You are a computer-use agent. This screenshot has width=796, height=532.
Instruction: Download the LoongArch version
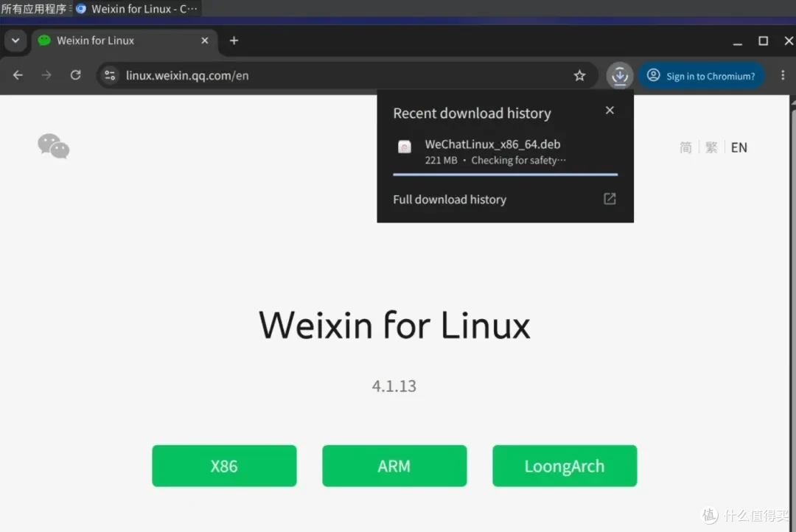coord(565,466)
